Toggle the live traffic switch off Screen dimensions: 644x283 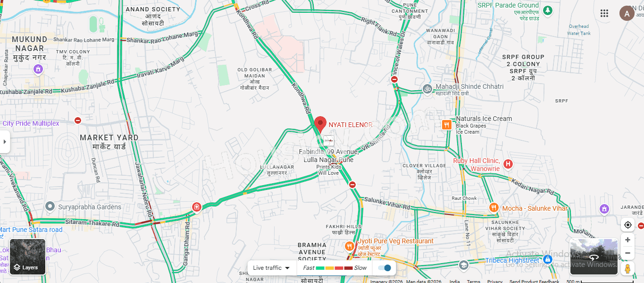(385, 268)
